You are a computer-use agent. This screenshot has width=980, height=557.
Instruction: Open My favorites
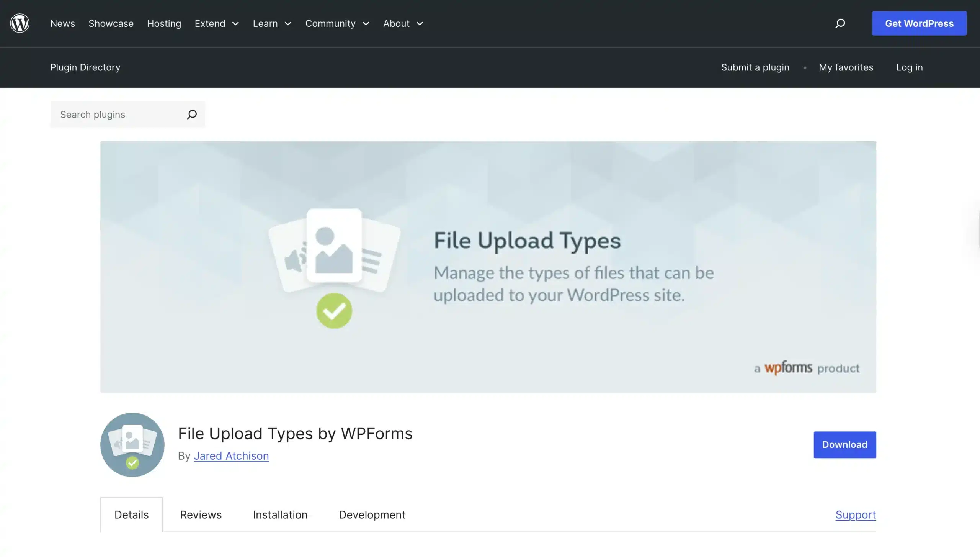[846, 67]
